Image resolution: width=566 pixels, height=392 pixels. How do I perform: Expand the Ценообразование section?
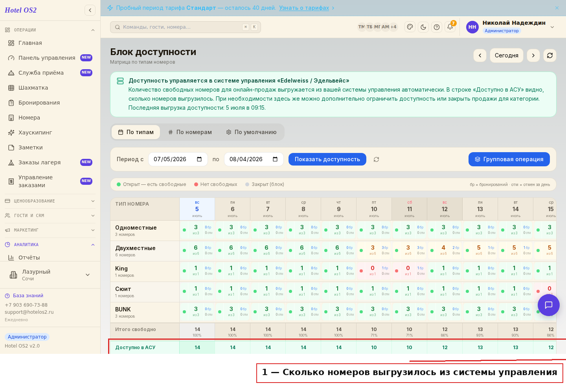(x=50, y=201)
